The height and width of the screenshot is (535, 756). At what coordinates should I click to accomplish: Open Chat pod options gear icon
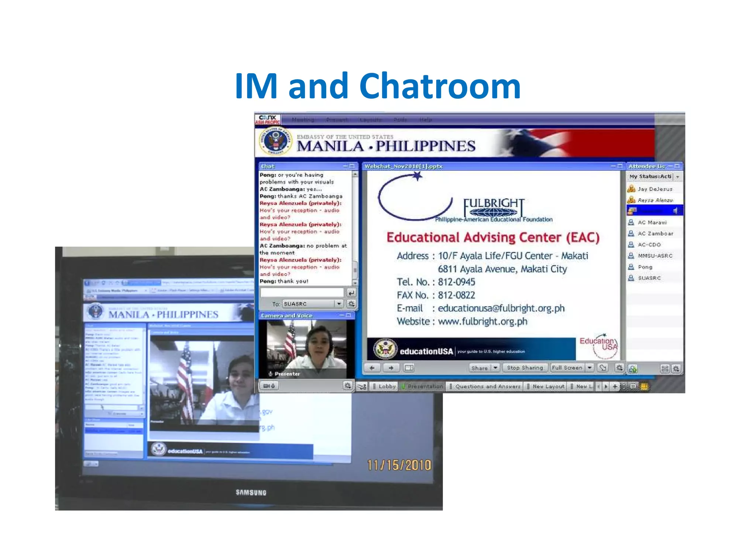pos(351,304)
